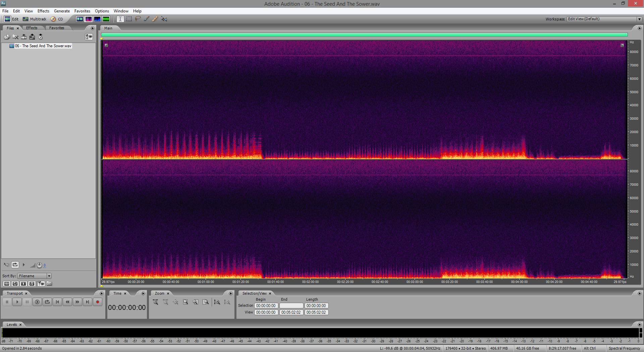The image size is (644, 352).
Task: Open the Effects menu
Action: point(43,11)
